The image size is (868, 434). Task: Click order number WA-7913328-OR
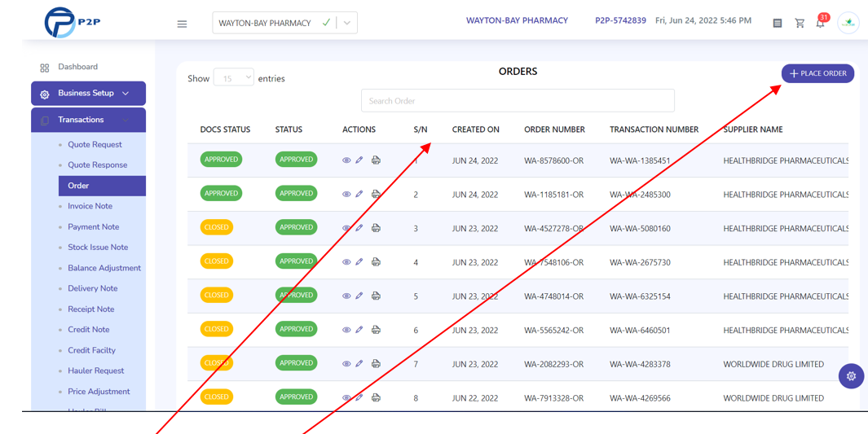coord(553,398)
